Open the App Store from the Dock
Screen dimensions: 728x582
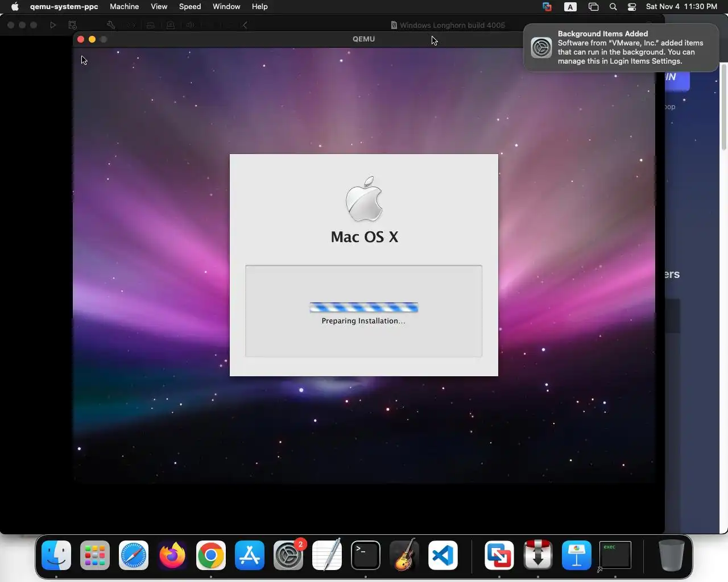point(250,555)
